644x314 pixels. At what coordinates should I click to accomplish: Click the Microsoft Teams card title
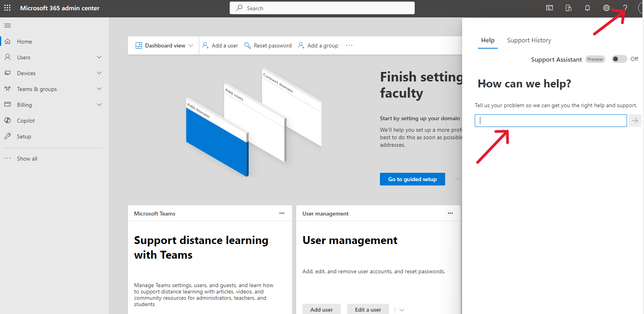[x=155, y=214]
